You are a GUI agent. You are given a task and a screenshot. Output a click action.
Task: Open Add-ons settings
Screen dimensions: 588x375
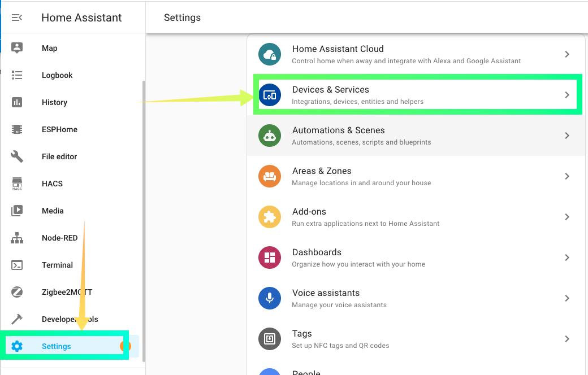click(x=416, y=217)
